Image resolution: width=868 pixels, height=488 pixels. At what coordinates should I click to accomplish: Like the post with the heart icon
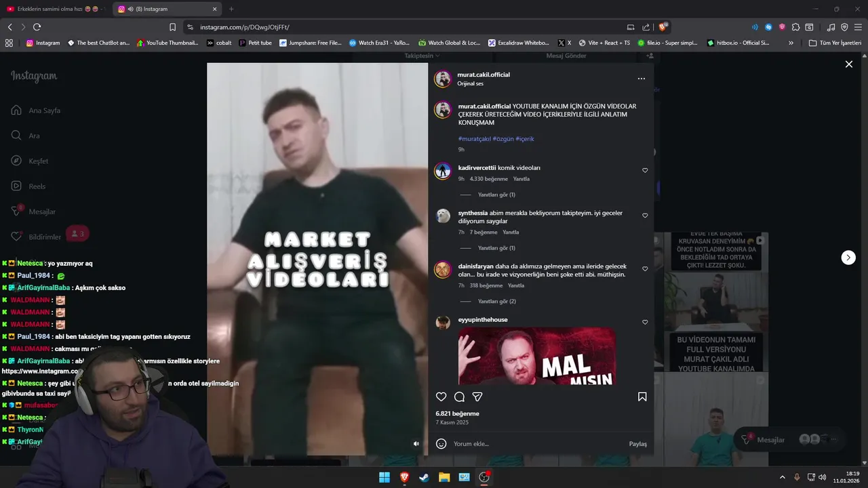(x=441, y=397)
